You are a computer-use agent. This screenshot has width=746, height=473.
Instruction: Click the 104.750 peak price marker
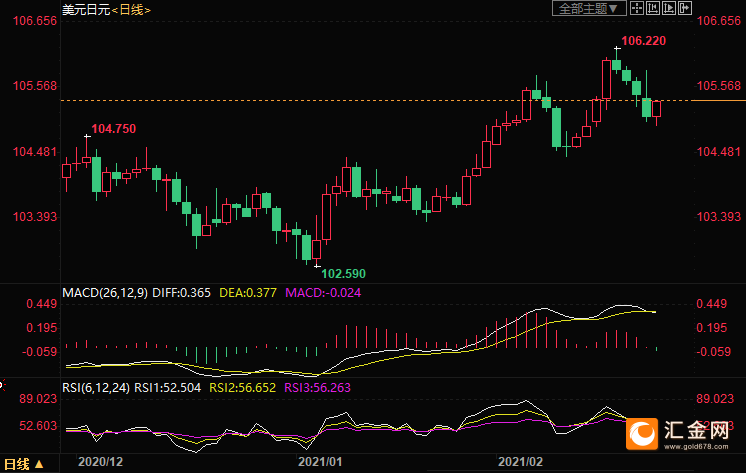pyautogui.click(x=113, y=128)
